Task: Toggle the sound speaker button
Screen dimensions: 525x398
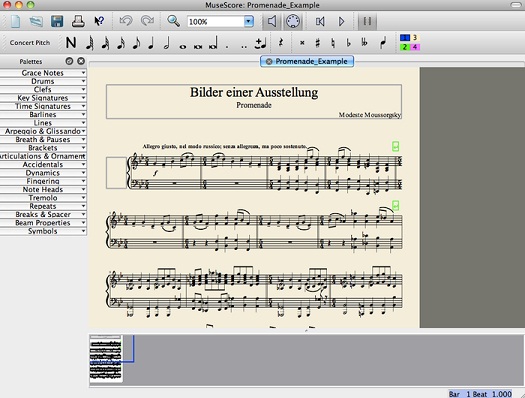Action: pyautogui.click(x=272, y=21)
